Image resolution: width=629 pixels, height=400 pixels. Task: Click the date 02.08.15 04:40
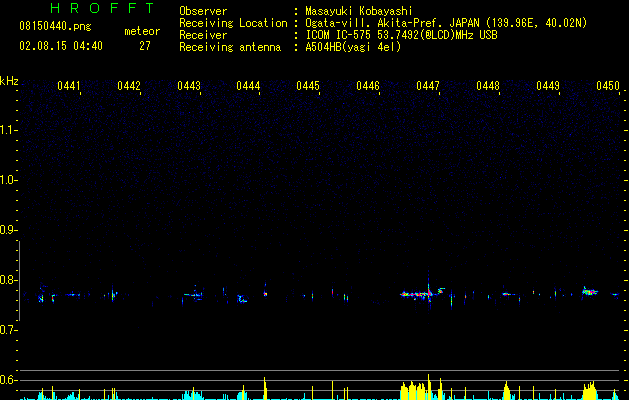point(61,46)
